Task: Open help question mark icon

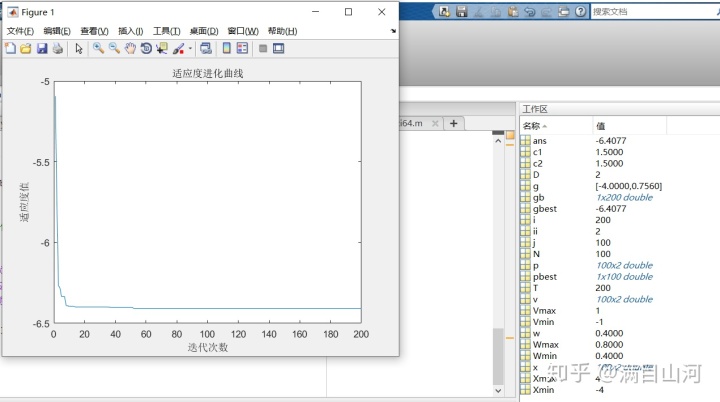Action: tap(580, 11)
